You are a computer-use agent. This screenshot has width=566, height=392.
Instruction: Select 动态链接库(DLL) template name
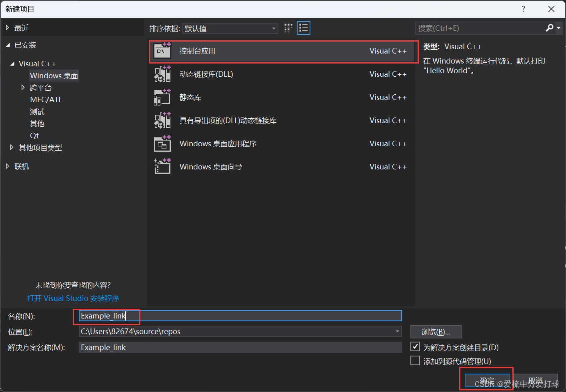[206, 74]
